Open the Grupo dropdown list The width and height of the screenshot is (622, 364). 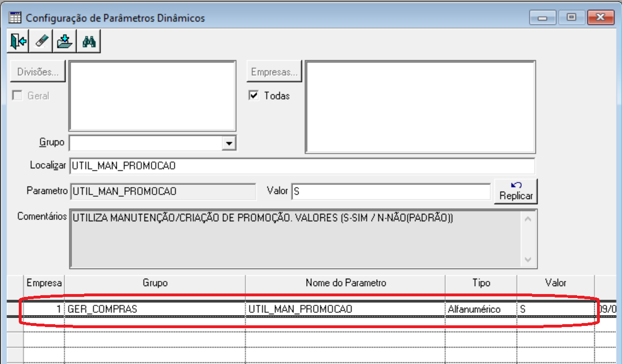[229, 143]
